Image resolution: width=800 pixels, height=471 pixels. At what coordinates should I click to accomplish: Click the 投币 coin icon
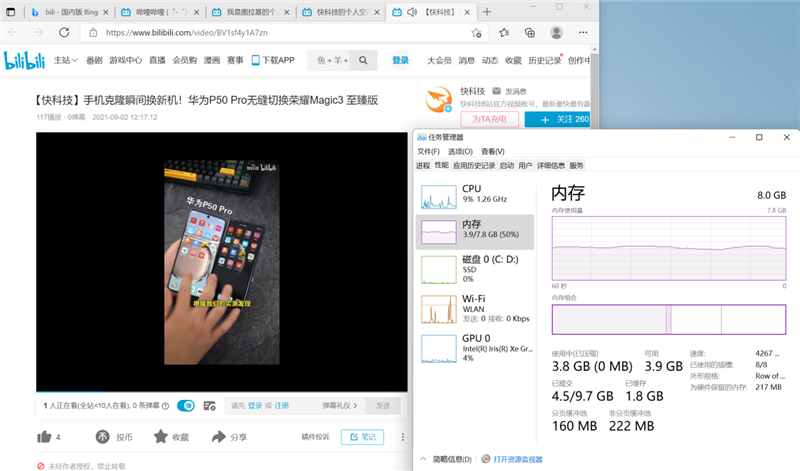coord(102,437)
